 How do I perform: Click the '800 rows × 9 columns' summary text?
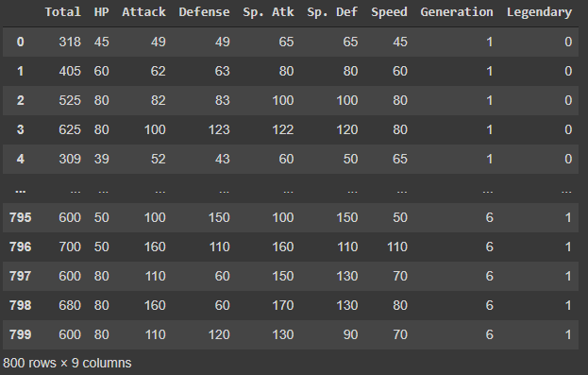[x=67, y=363]
